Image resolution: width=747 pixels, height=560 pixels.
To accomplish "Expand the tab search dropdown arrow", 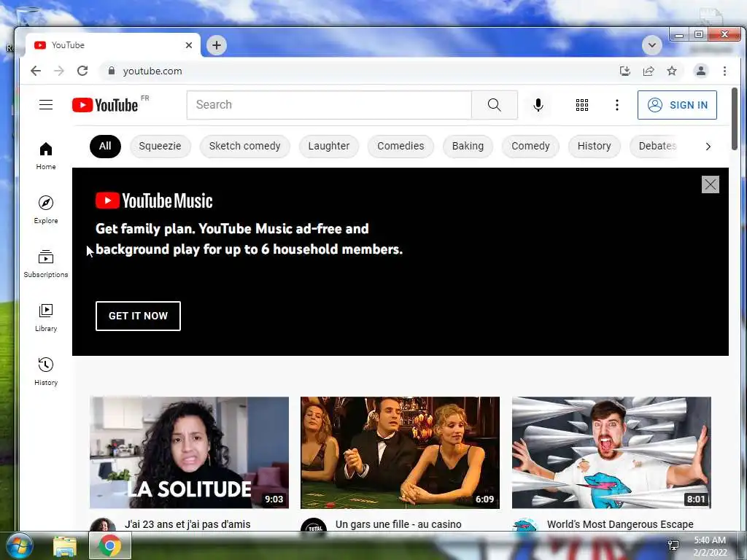I will pos(651,45).
